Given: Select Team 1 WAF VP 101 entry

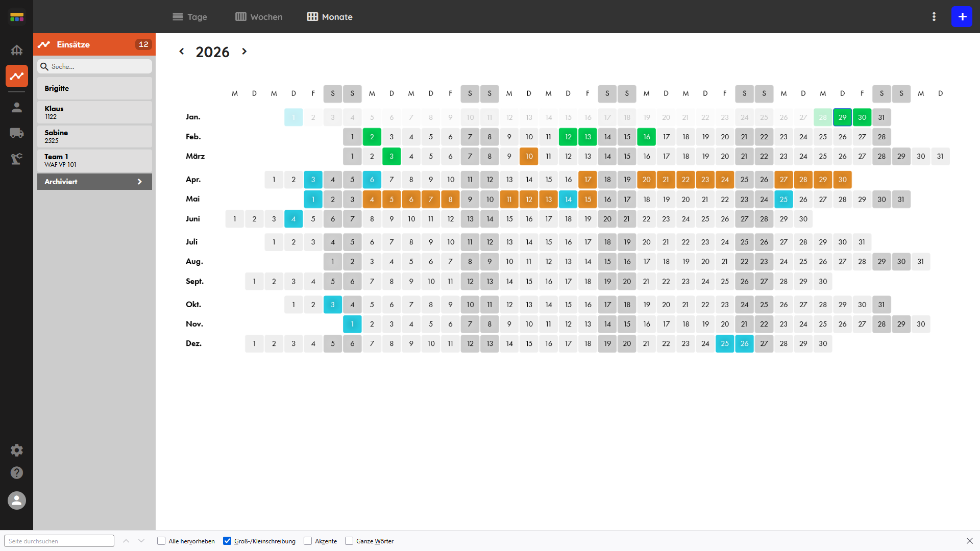Looking at the screenshot, I should [94, 160].
